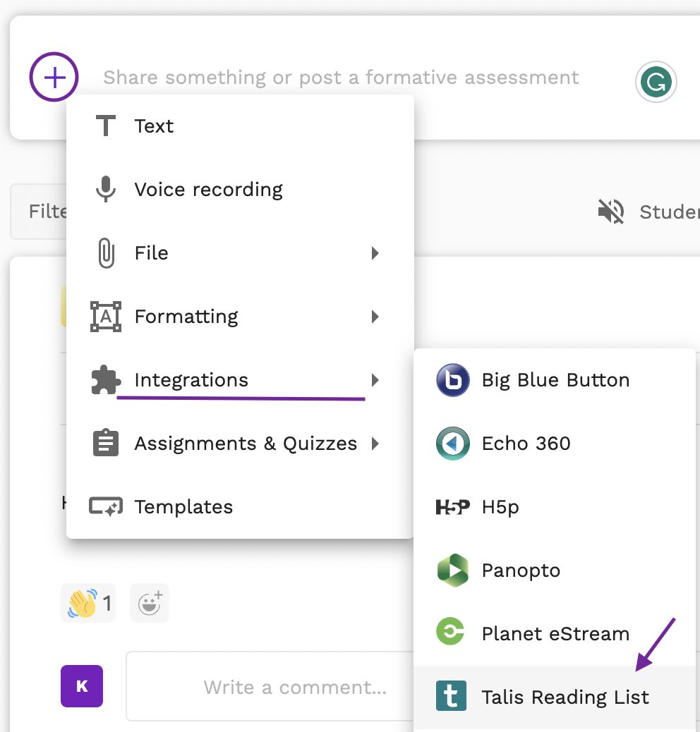Expand the Assignments & Quizzes submenu arrow
700x732 pixels.
[x=375, y=444]
